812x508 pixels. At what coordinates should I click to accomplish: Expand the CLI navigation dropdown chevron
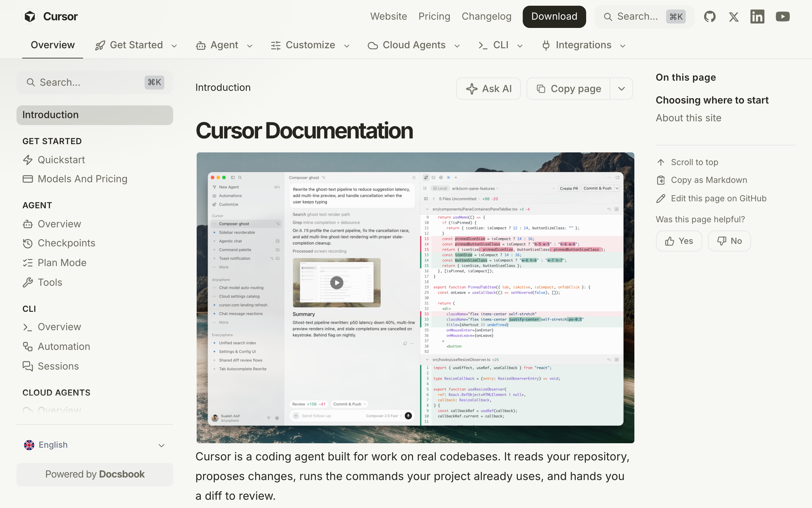(x=520, y=46)
